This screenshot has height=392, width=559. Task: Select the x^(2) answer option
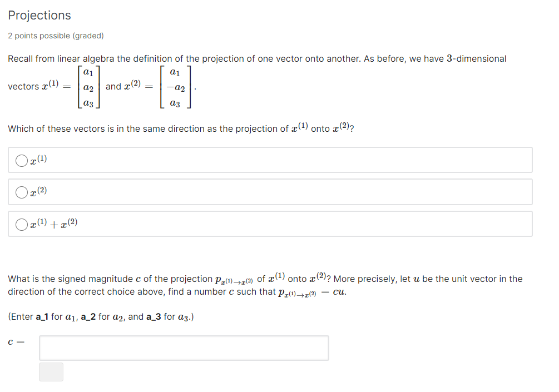[21, 192]
